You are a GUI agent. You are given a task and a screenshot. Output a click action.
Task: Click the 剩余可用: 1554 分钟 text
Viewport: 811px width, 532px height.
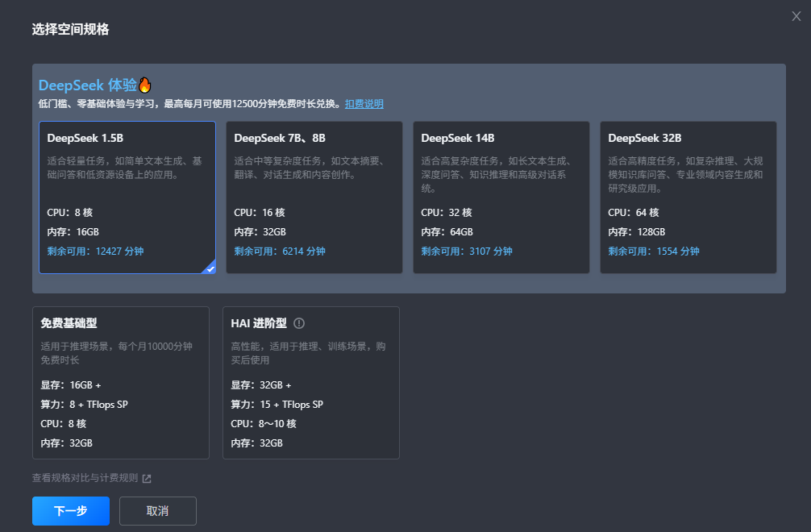[x=654, y=251]
